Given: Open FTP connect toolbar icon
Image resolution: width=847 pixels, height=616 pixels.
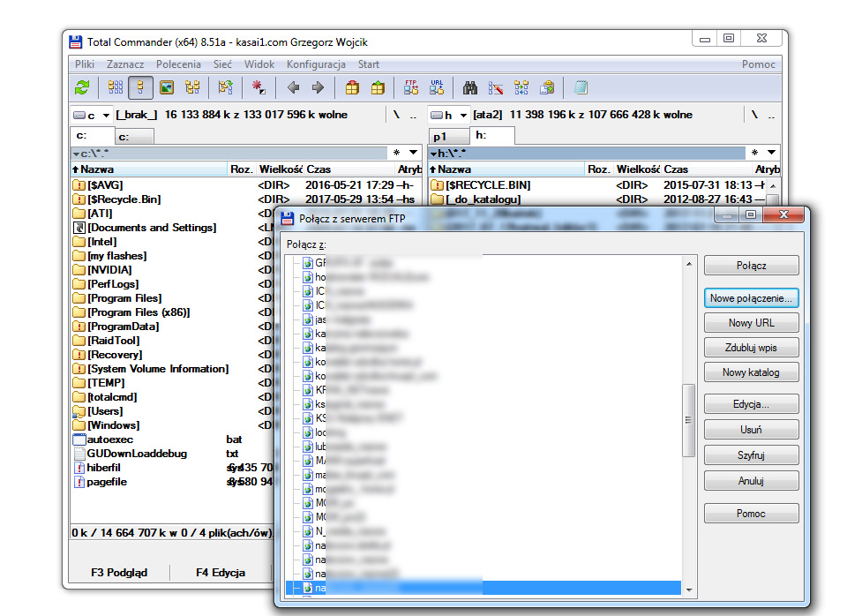Looking at the screenshot, I should 410,87.
